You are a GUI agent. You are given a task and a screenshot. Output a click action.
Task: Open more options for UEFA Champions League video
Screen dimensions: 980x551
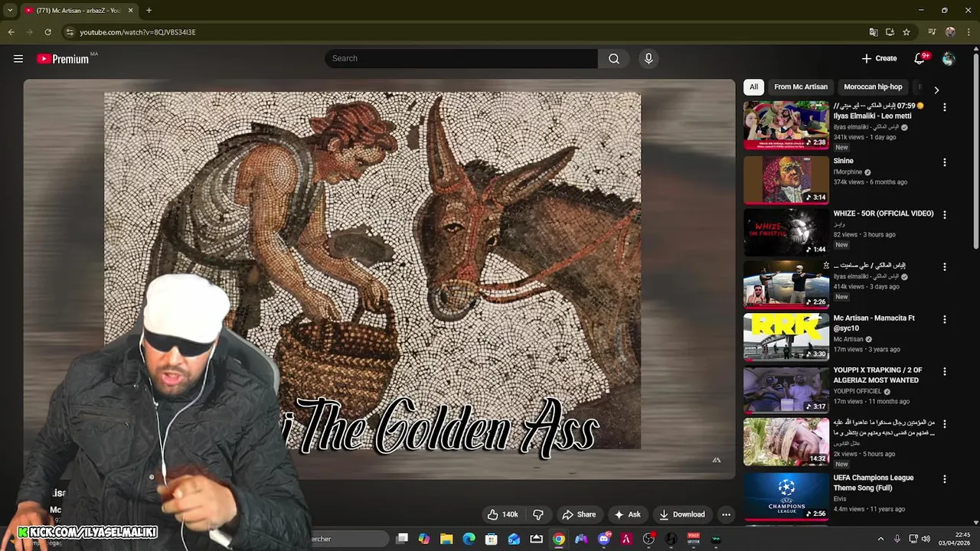[945, 479]
